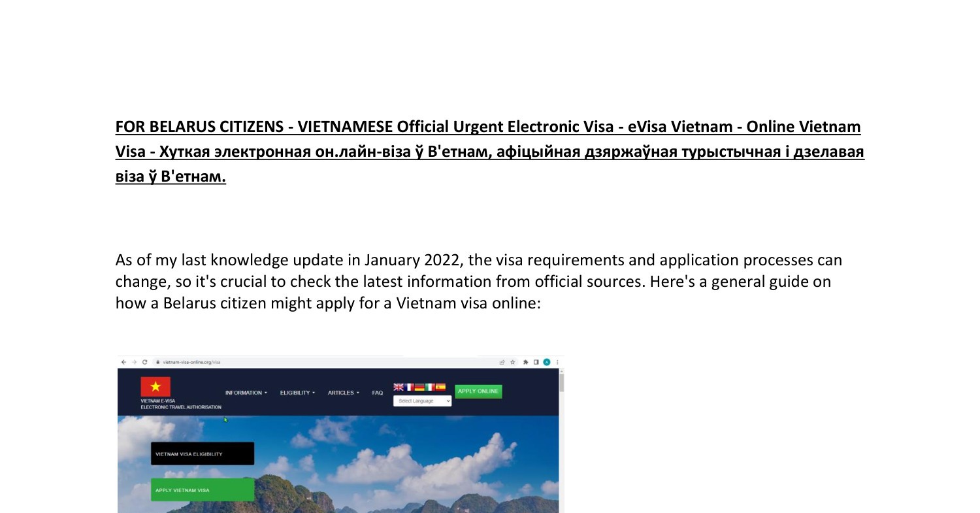Open the Select Language combo box
The width and height of the screenshot is (980, 513).
point(422,401)
